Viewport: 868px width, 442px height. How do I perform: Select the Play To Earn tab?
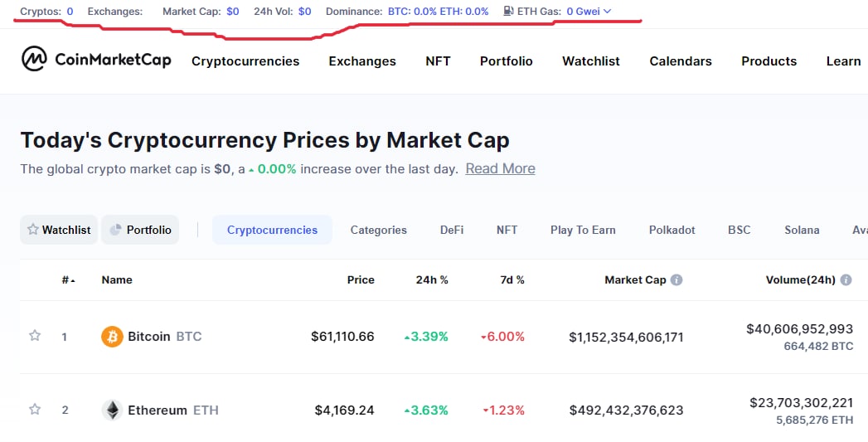coord(583,230)
